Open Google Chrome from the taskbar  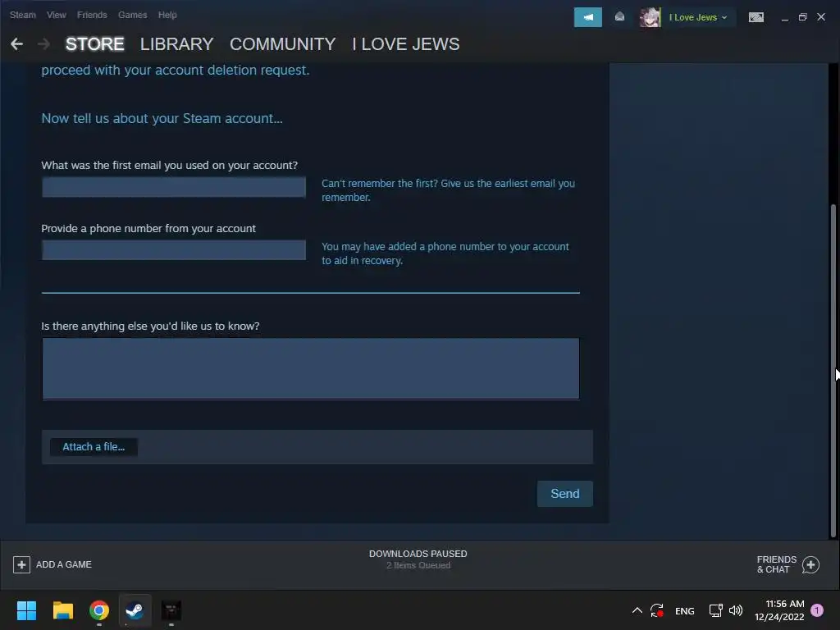click(99, 610)
